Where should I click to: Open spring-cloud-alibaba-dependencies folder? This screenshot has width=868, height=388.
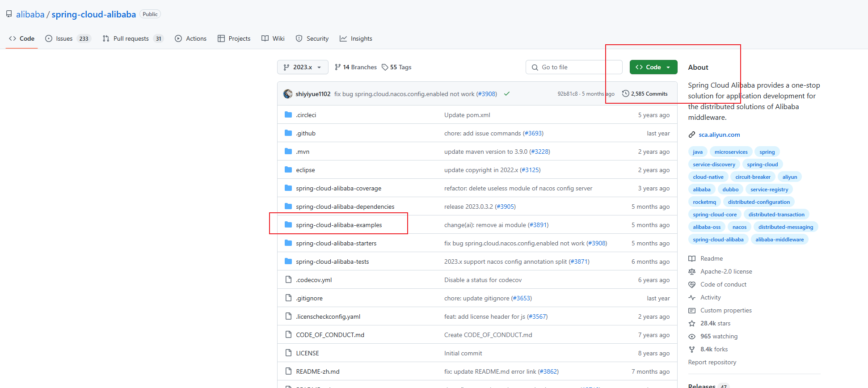(345, 207)
